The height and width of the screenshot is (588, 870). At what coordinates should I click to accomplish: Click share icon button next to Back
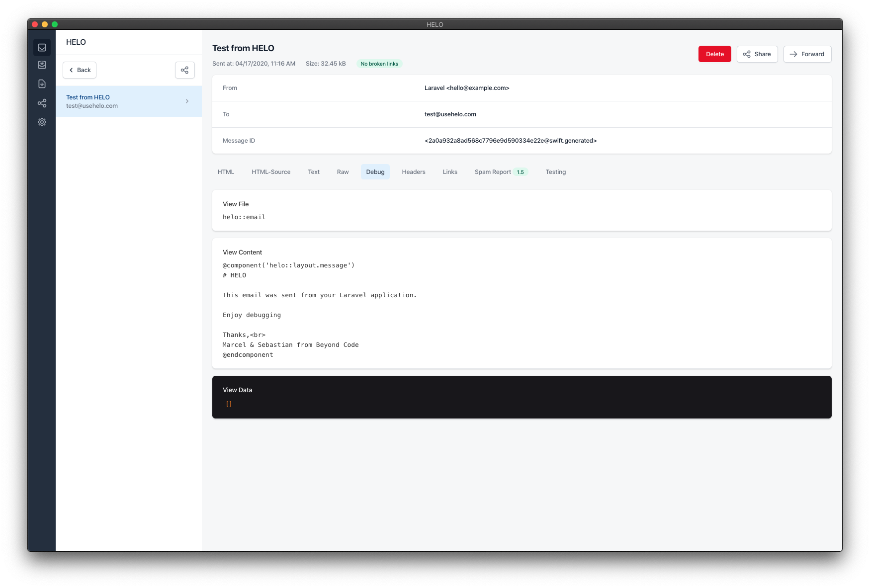pos(184,70)
